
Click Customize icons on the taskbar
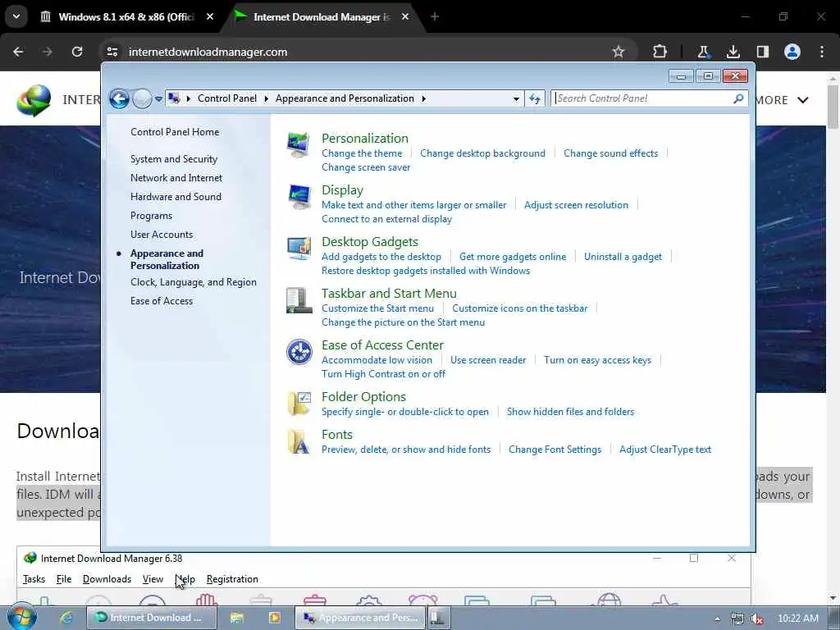pyautogui.click(x=519, y=308)
